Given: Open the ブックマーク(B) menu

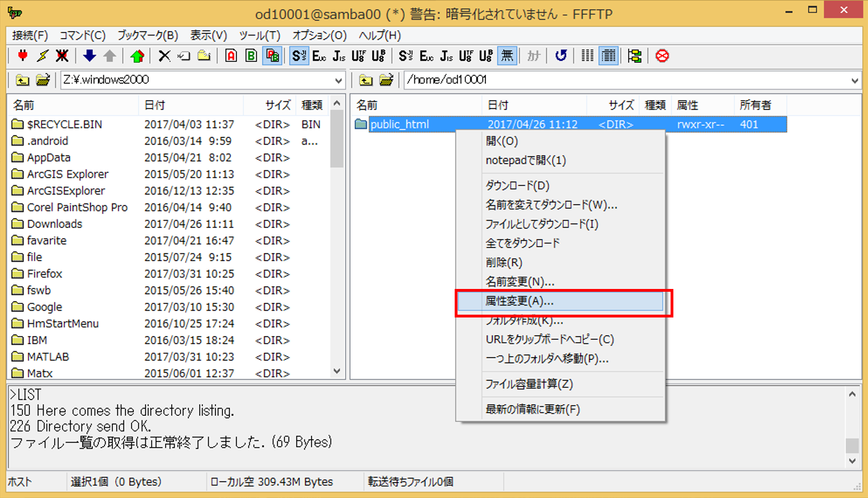Looking at the screenshot, I should point(148,35).
